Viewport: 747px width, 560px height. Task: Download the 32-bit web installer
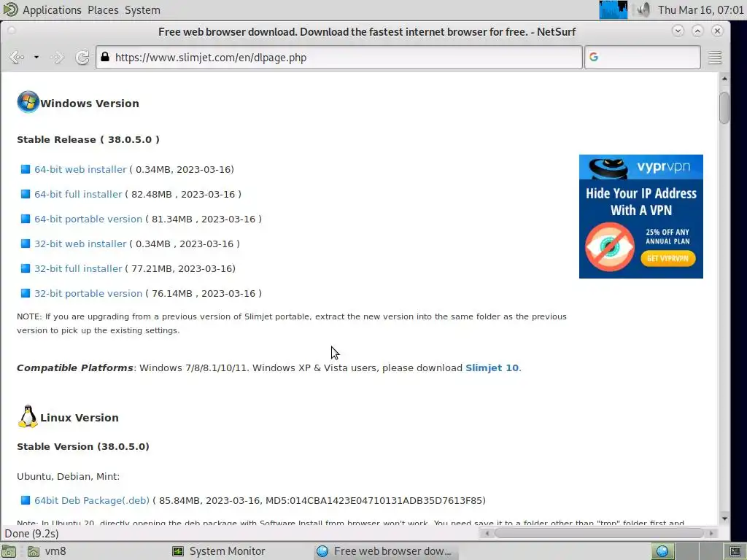tap(80, 244)
